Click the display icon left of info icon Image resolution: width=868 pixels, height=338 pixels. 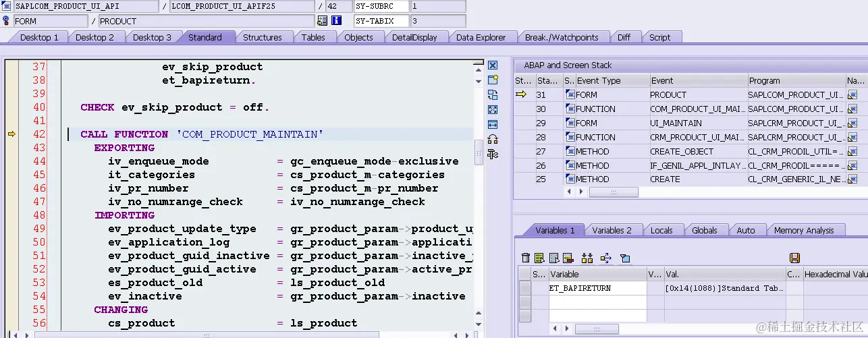[x=322, y=21]
